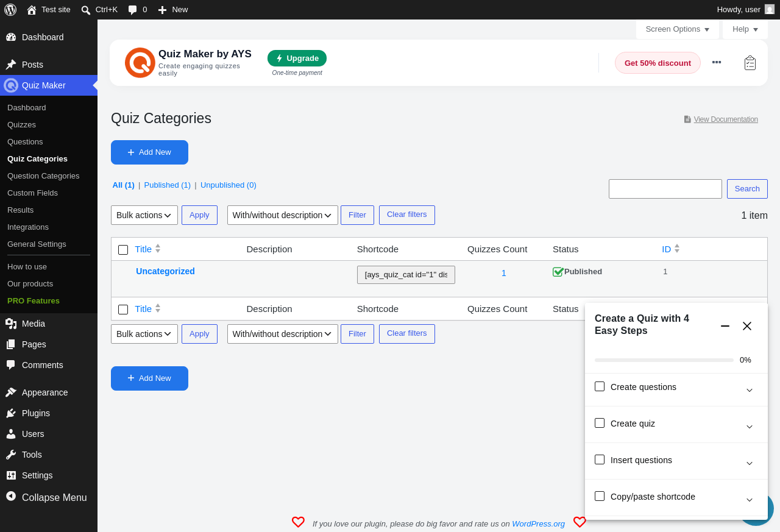This screenshot has width=780, height=532.
Task: Click the Media icon in sidebar
Action: point(11,324)
